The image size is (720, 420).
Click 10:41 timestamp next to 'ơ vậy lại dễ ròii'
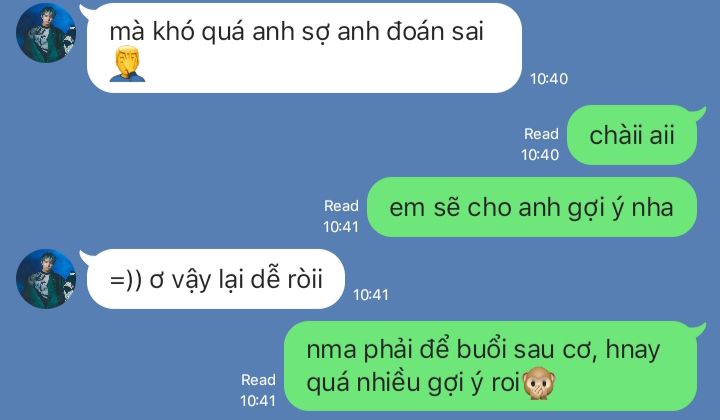(x=371, y=295)
